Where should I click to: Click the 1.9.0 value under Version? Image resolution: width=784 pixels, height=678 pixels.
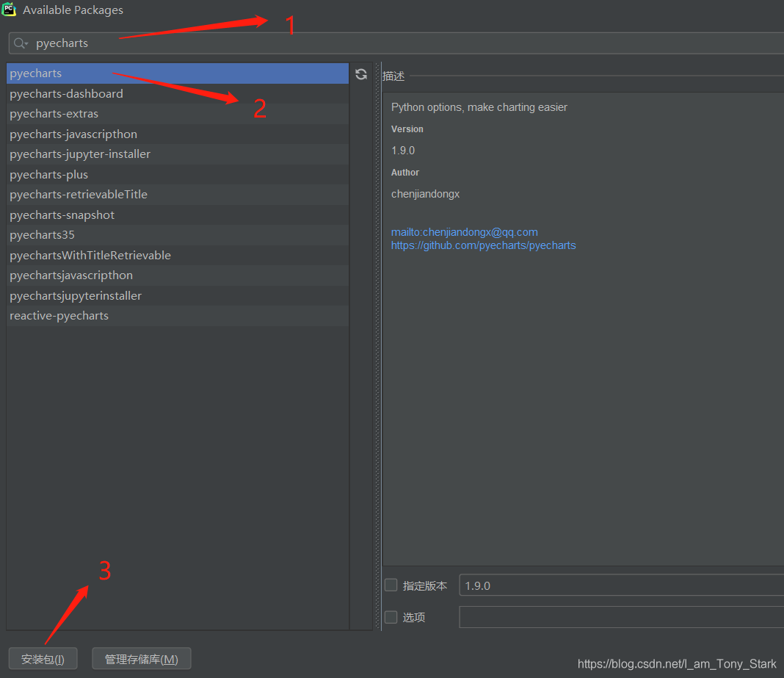403,151
